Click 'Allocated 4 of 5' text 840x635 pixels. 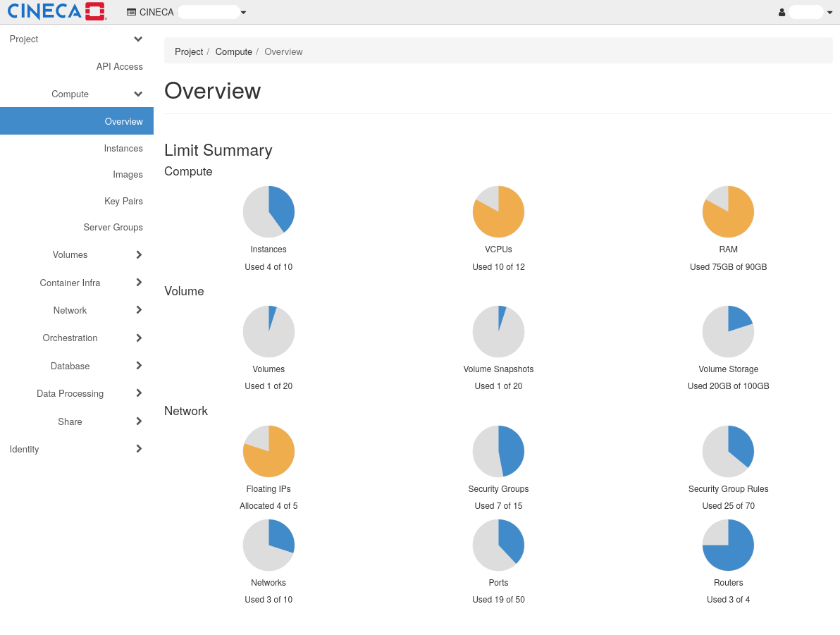[268, 506]
